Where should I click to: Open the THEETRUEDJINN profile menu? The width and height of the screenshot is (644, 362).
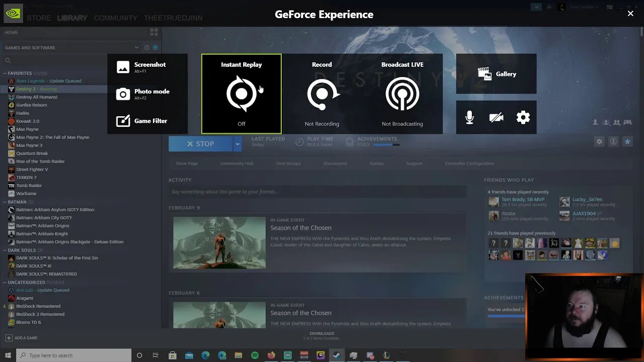173,18
